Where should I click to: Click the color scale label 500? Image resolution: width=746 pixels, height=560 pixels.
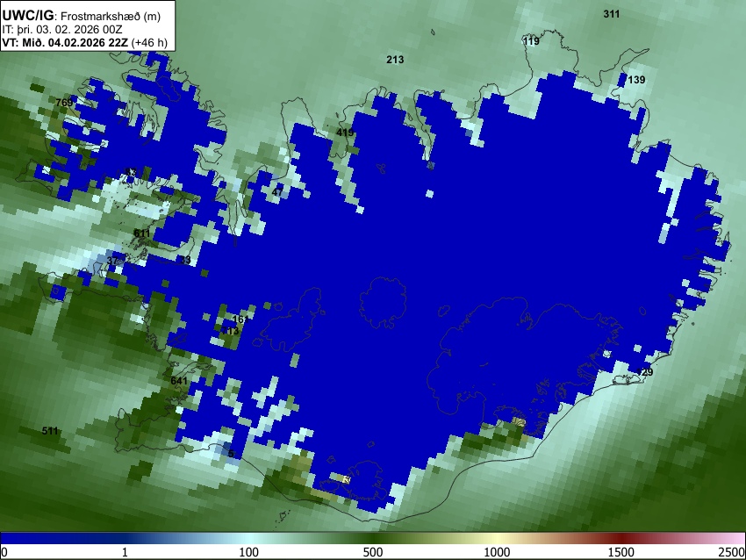[373, 552]
